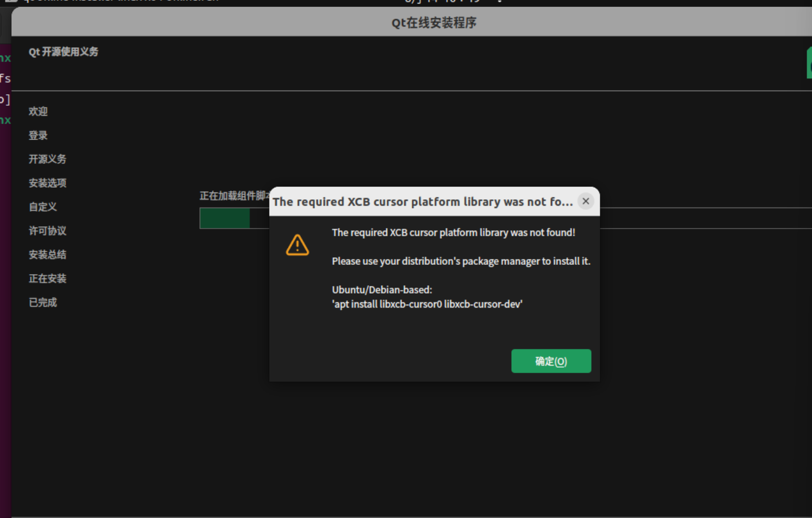Select the 许可协议 step in the sidebar
This screenshot has height=518, width=812.
click(x=47, y=230)
